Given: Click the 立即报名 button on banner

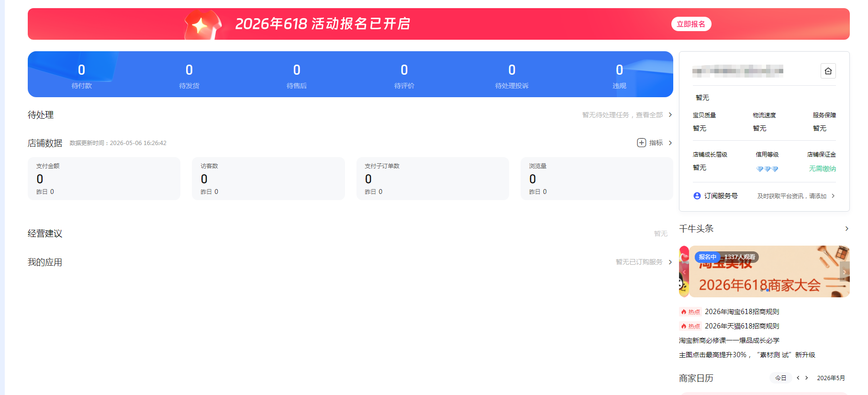Looking at the screenshot, I should (x=691, y=24).
